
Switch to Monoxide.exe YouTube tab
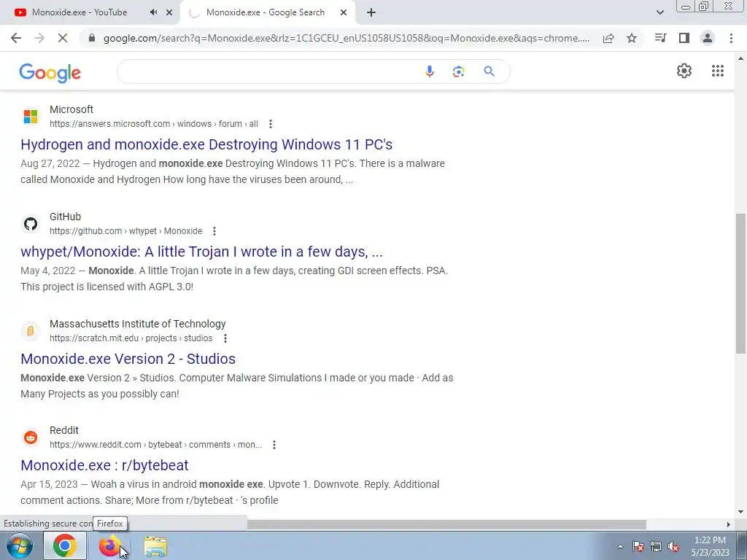coord(80,12)
